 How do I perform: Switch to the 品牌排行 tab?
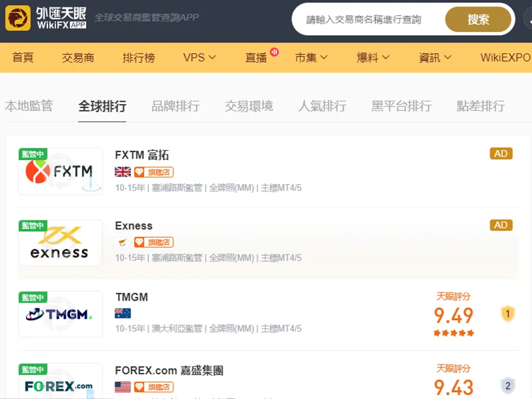click(175, 106)
